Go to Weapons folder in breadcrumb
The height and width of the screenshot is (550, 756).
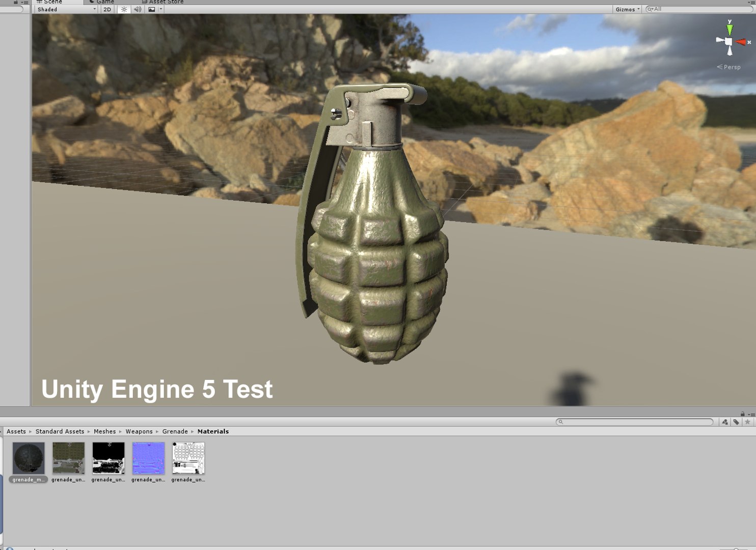coord(139,431)
